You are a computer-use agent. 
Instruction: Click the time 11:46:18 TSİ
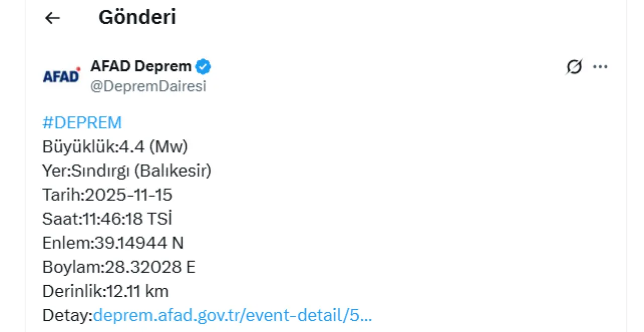click(127, 219)
